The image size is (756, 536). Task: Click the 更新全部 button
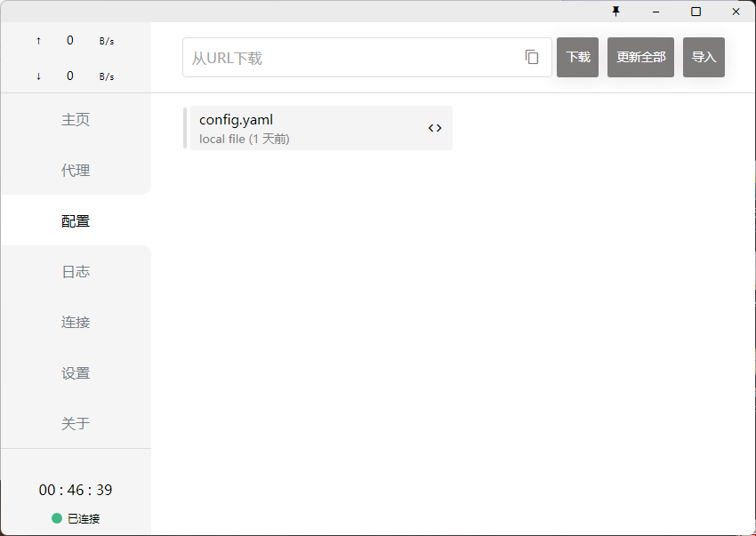point(640,57)
